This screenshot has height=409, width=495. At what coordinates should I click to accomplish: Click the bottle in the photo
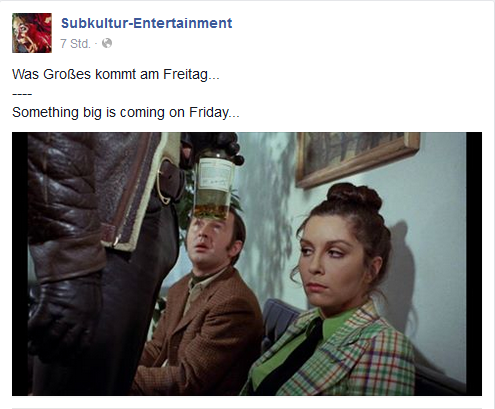(214, 185)
